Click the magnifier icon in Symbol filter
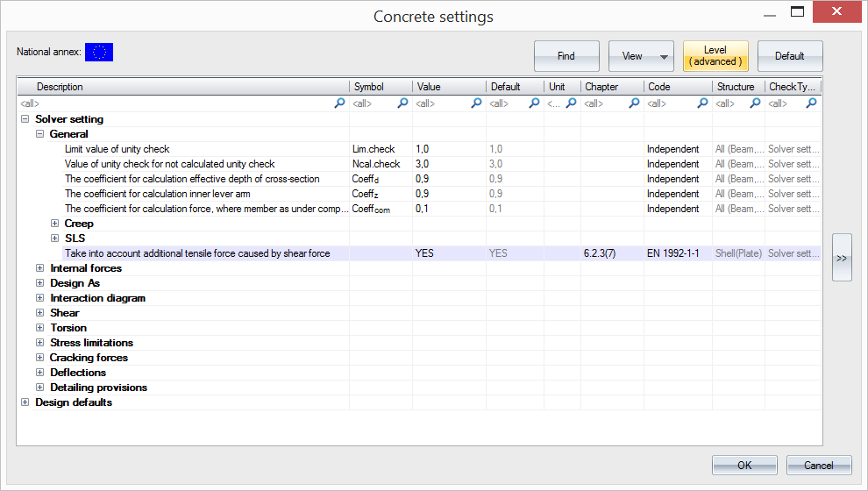Image resolution: width=868 pixels, height=491 pixels. click(402, 103)
